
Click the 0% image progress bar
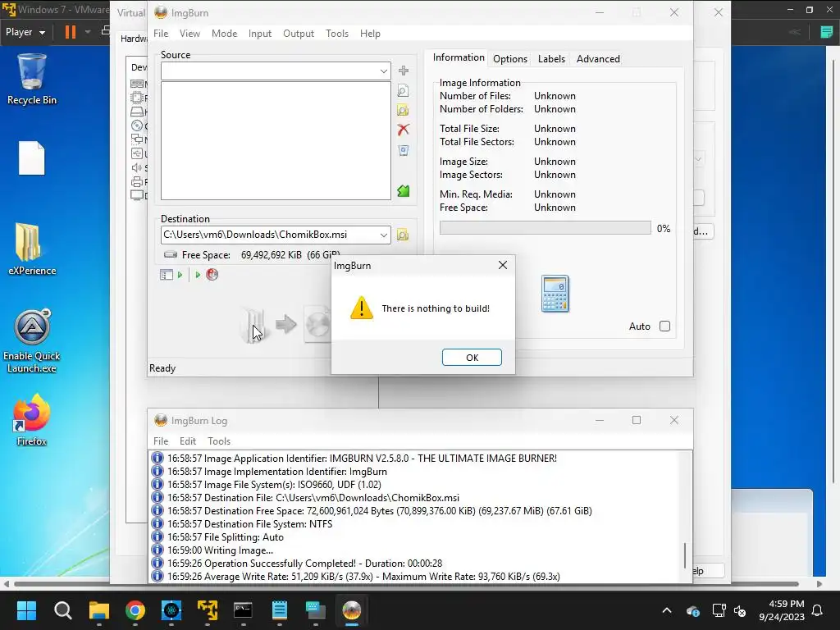point(545,228)
